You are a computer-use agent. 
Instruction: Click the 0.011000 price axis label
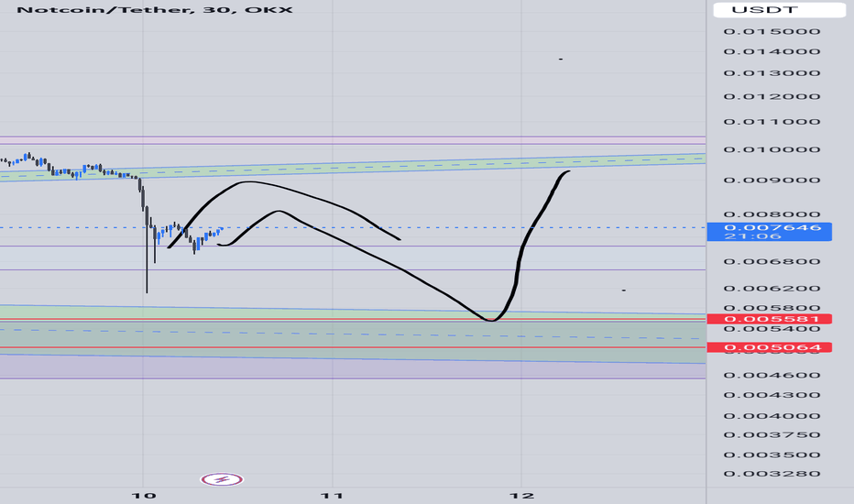coord(772,122)
